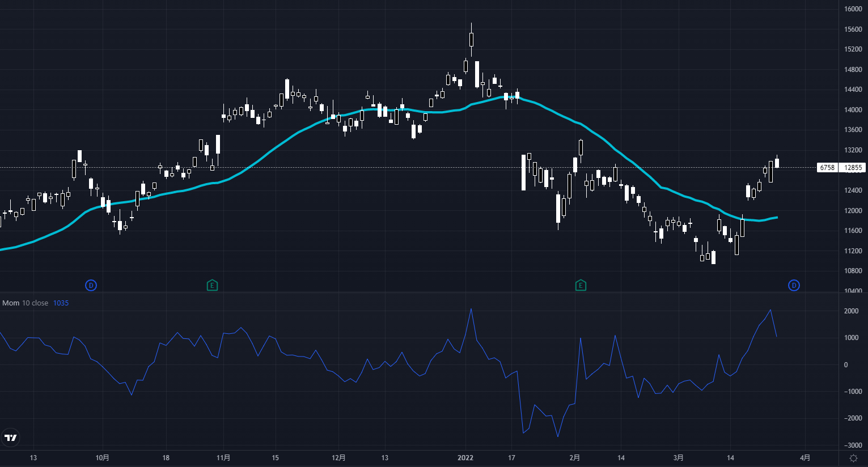The height and width of the screenshot is (467, 868).
Task: Click the 16000 price axis label
Action: [x=853, y=9]
